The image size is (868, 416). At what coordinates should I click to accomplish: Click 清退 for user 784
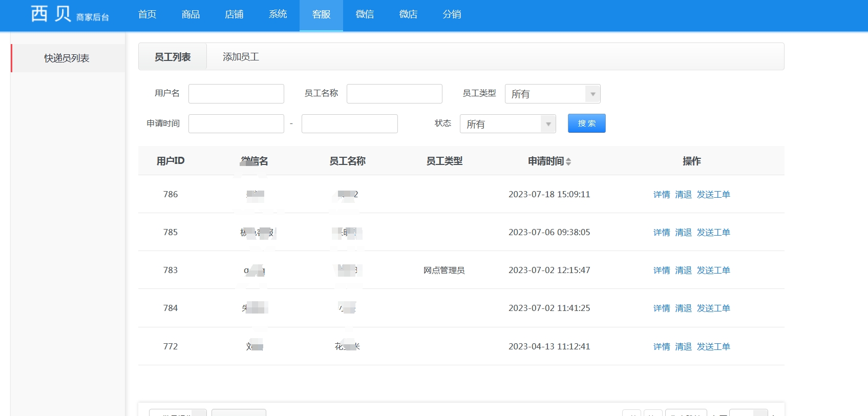pos(683,308)
